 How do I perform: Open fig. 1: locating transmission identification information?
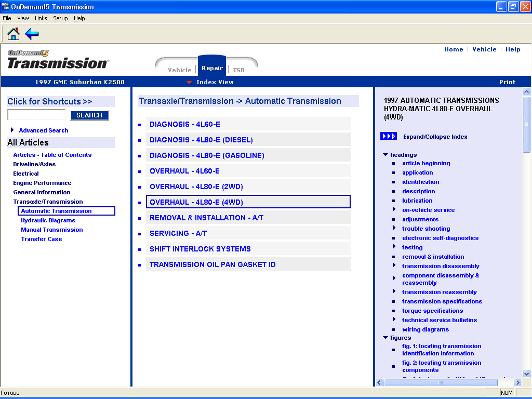[x=442, y=350]
